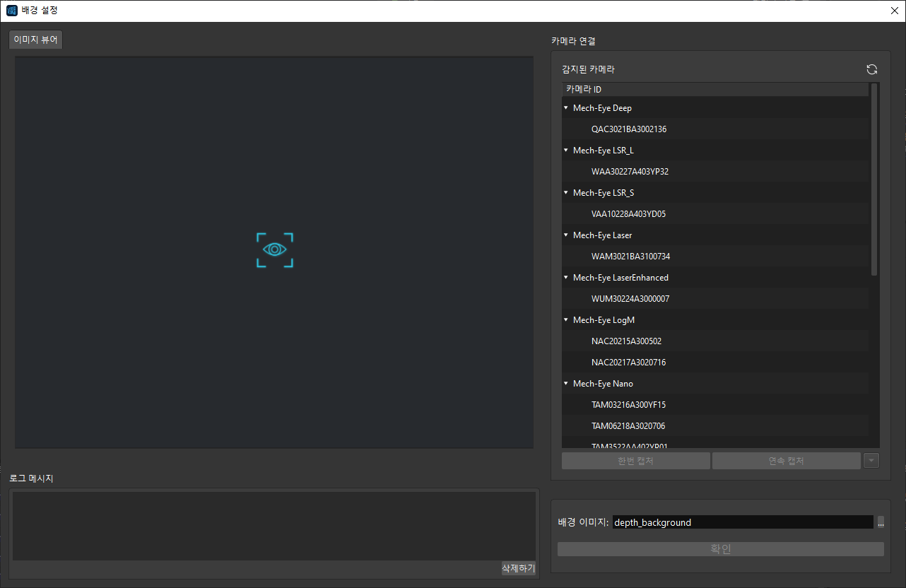This screenshot has width=906, height=588.
Task: Select camera WUM30224A3000007
Action: (715, 299)
